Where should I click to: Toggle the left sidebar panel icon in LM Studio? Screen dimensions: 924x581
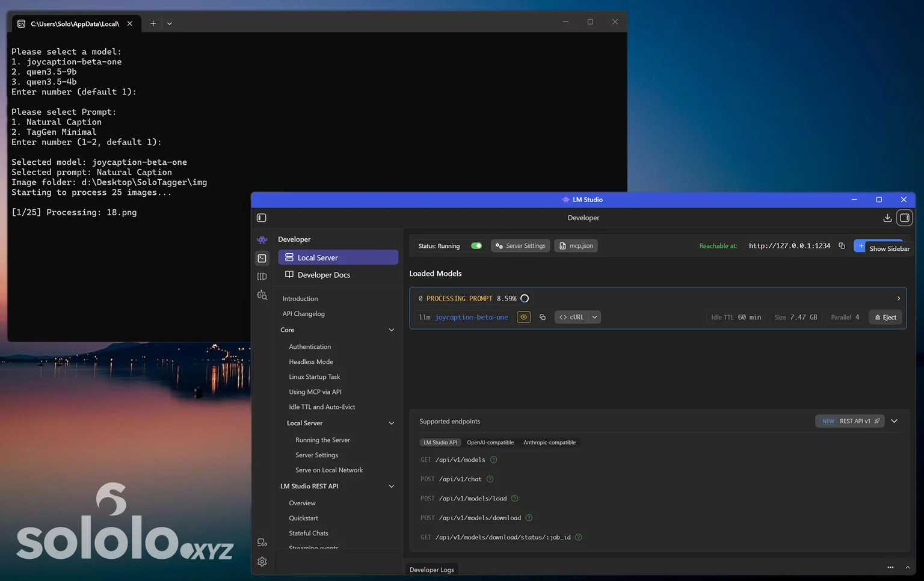tap(262, 218)
